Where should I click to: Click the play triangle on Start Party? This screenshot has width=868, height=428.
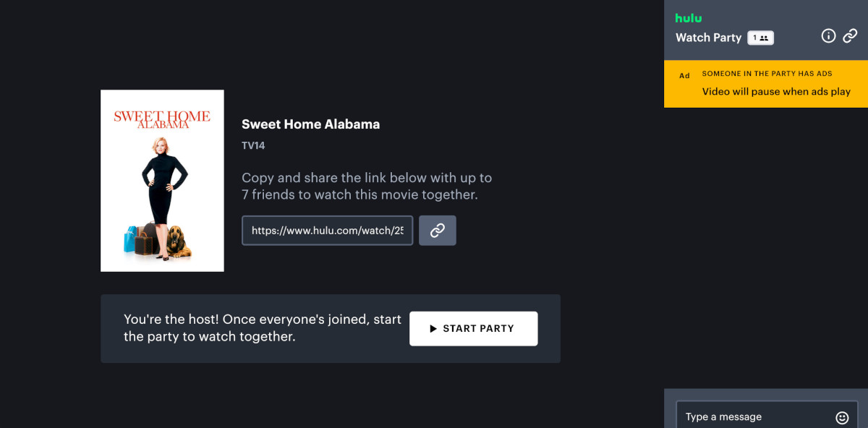pos(434,328)
